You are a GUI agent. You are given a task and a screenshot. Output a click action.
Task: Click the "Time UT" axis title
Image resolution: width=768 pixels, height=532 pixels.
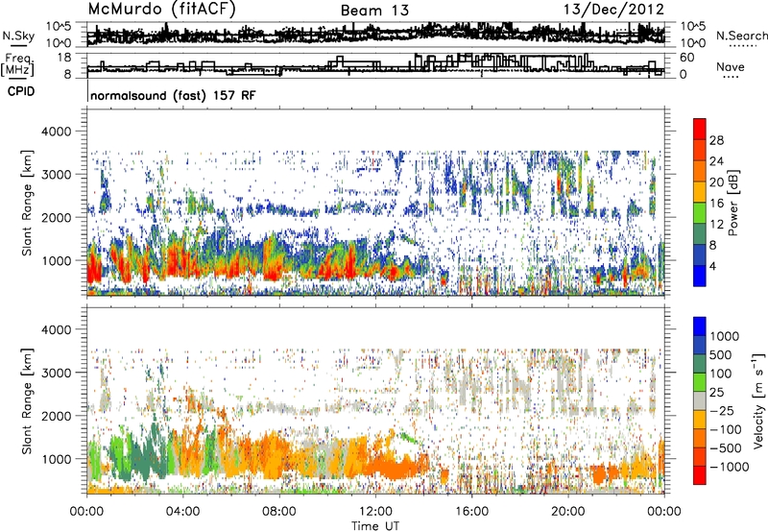pyautogui.click(x=375, y=525)
